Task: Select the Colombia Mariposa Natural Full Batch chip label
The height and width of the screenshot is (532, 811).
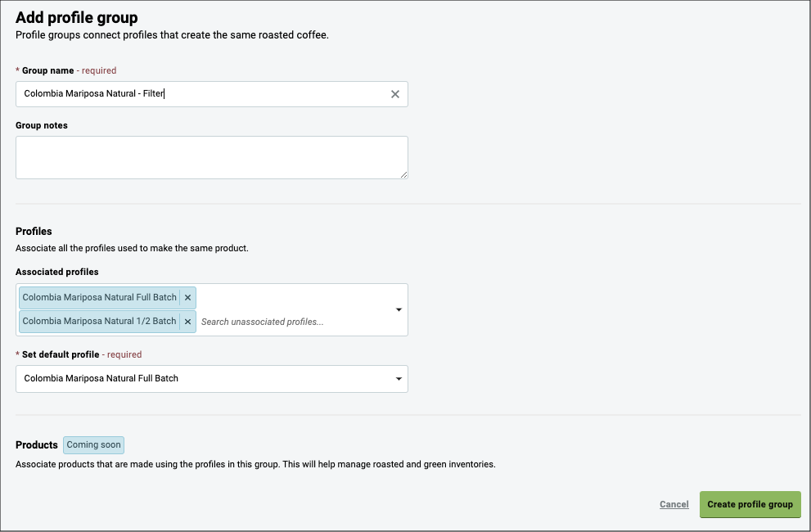Action: click(x=99, y=298)
